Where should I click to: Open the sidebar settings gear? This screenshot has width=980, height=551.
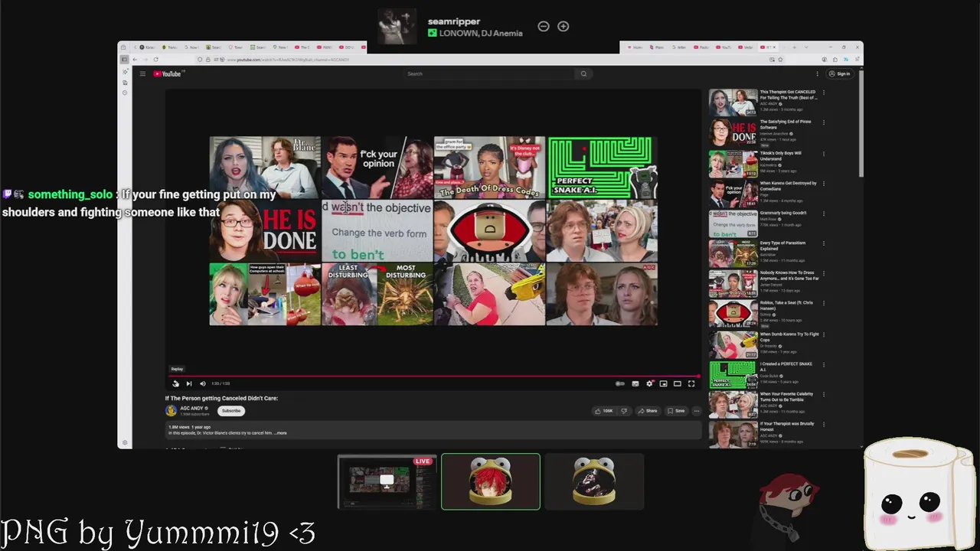[x=125, y=442]
